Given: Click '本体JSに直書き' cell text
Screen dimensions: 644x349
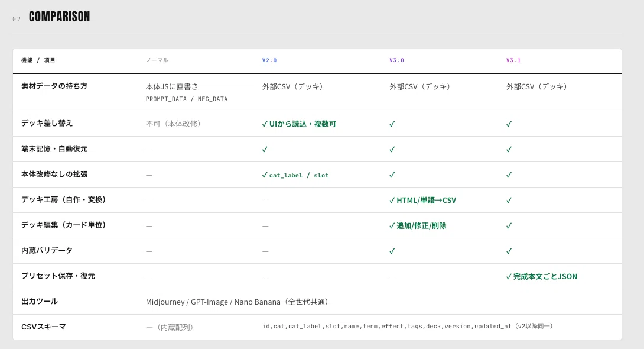Looking at the screenshot, I should [172, 86].
